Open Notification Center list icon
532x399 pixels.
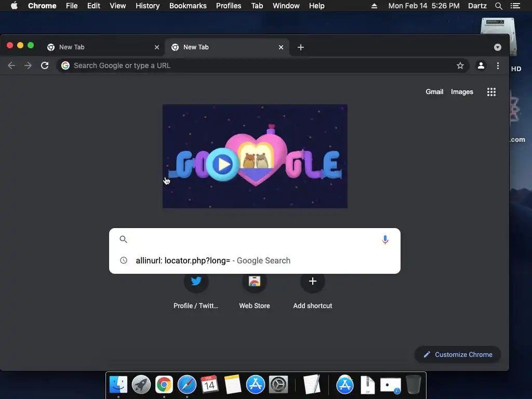coord(515,6)
